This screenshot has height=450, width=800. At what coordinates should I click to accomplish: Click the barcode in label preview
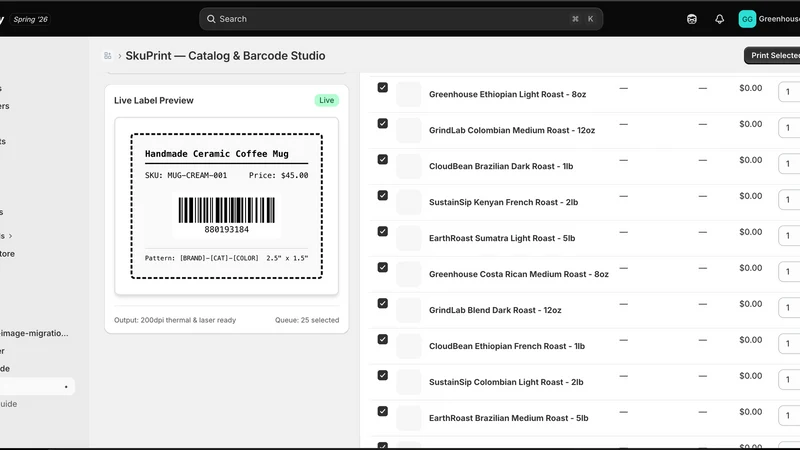click(227, 210)
